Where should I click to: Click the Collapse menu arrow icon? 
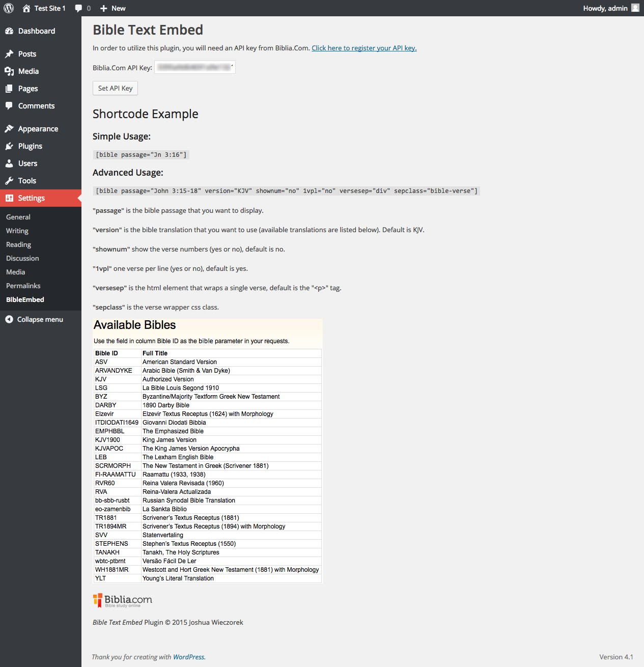tap(9, 319)
